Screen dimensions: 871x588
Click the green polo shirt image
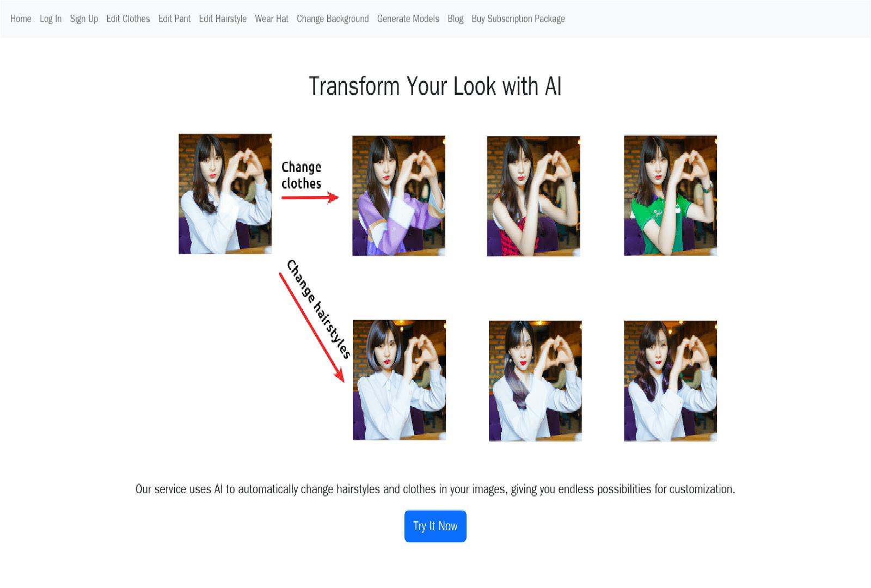click(670, 195)
